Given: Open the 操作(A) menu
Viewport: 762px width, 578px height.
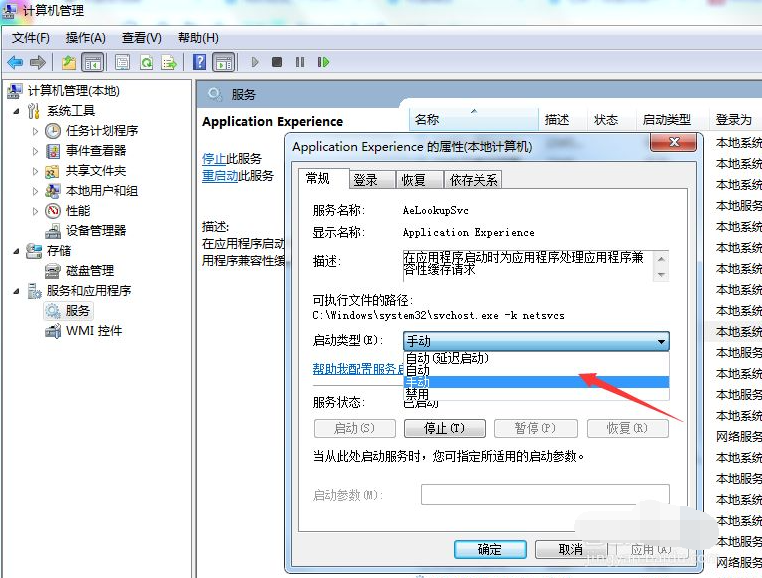Looking at the screenshot, I should (x=85, y=37).
